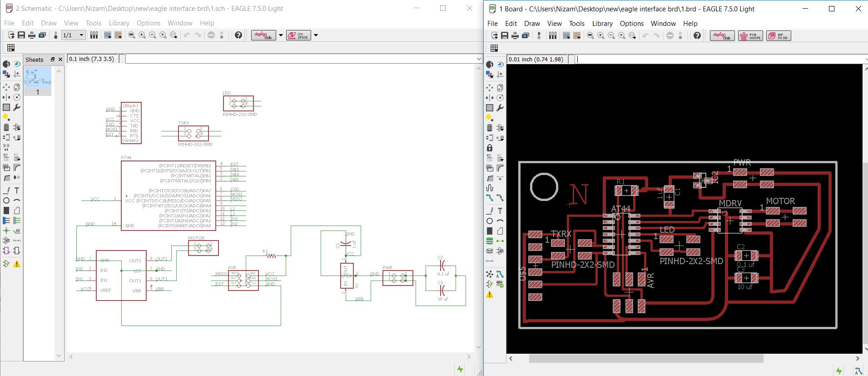The height and width of the screenshot is (376, 868).
Task: Open the Zoom select dropdown in the Schematic toolbar
Action: tap(174, 35)
